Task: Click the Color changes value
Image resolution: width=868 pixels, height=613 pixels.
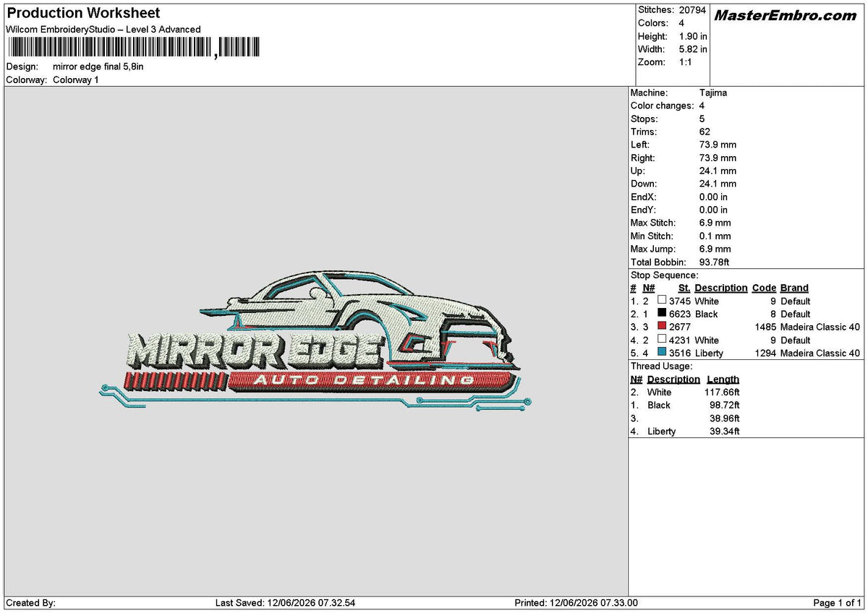Action: click(x=702, y=106)
